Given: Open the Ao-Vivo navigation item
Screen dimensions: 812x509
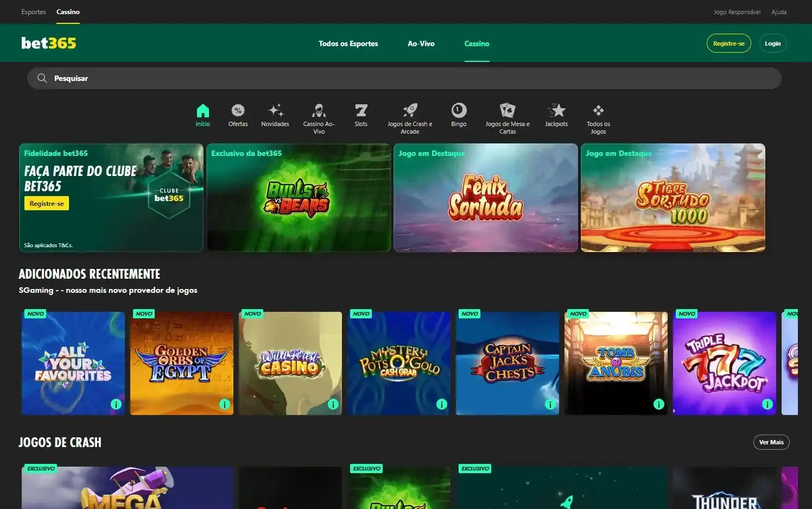Looking at the screenshot, I should coord(421,43).
